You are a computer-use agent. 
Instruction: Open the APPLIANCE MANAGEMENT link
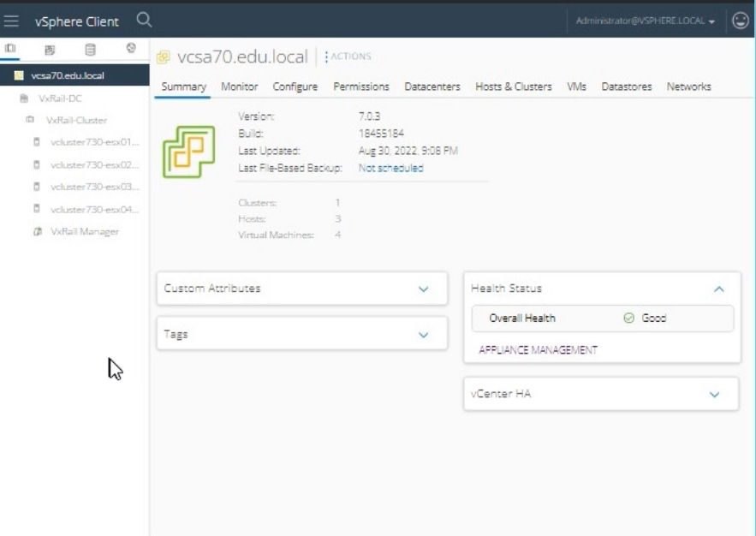(x=533, y=349)
